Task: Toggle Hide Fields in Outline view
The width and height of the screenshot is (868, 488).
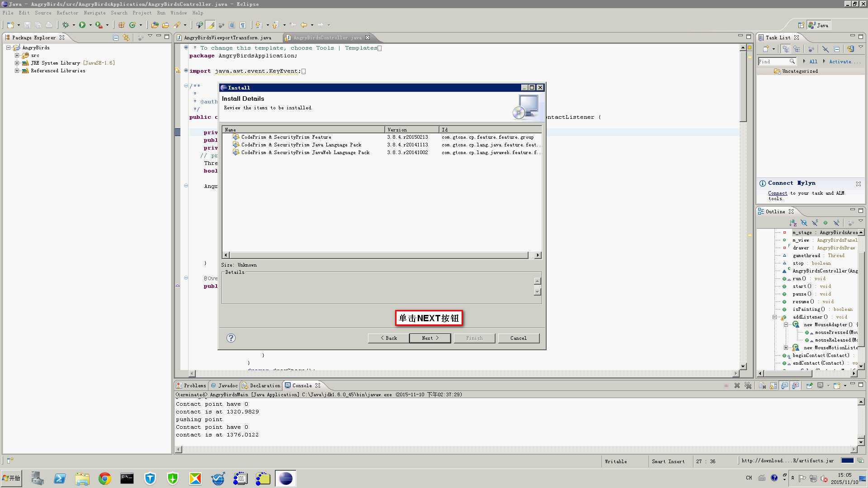Action: [804, 222]
